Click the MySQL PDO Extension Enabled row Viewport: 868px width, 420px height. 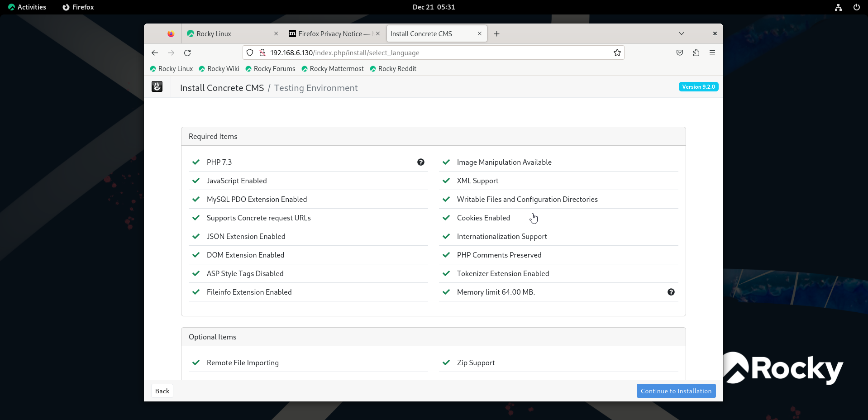[308, 199]
